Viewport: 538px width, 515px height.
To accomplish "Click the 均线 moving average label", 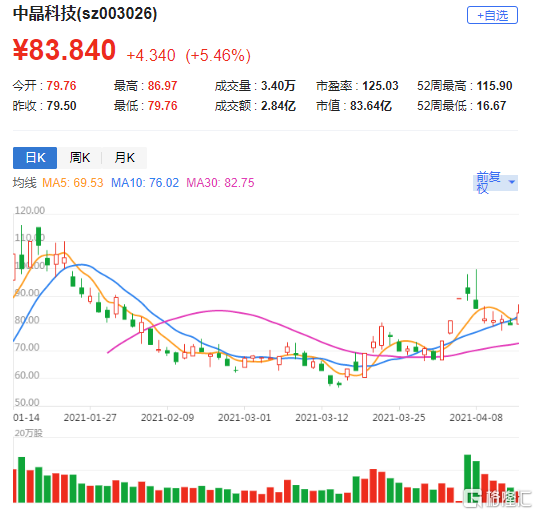I will coord(24,183).
